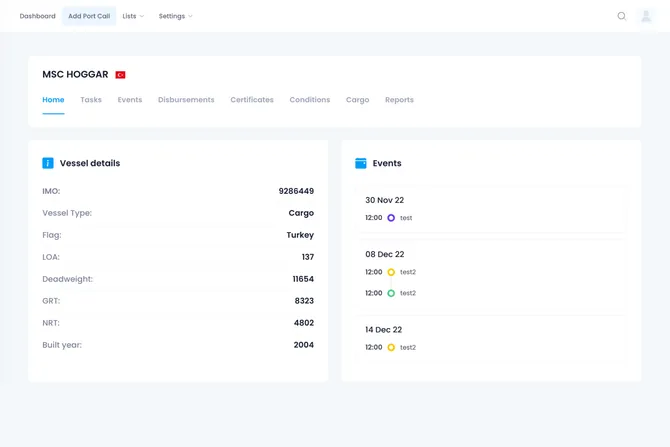Switch to the Cargo tab
Viewport: 670px width, 447px height.
tap(357, 100)
